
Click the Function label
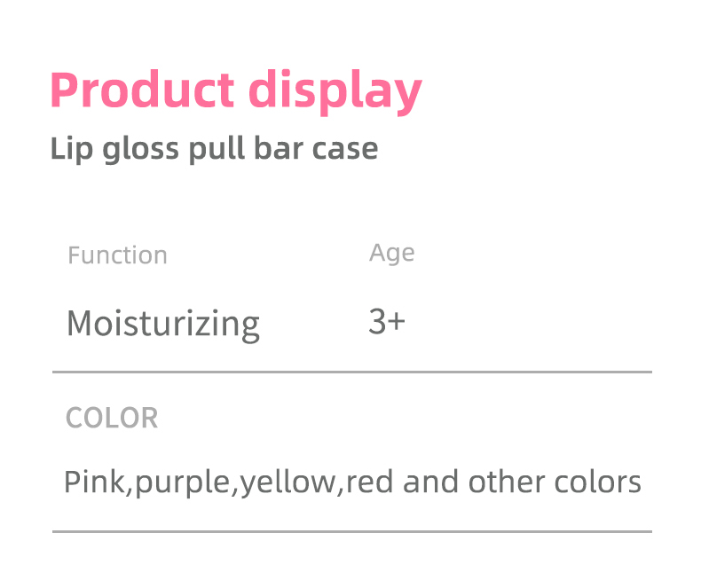[117, 255]
